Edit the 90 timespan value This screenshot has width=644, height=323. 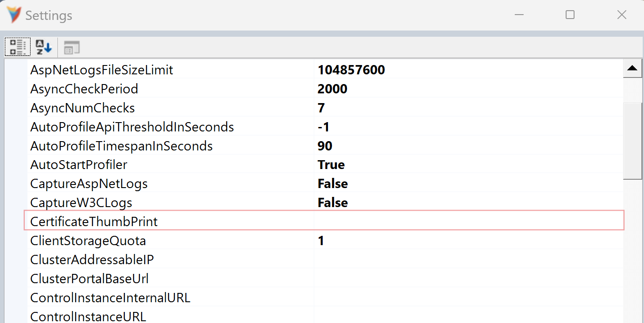(x=469, y=146)
